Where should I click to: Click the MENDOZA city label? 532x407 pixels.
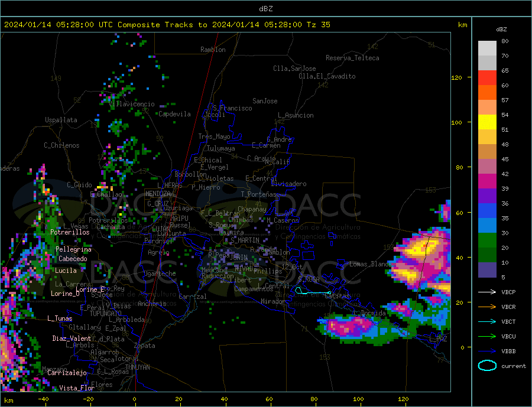click(158, 194)
